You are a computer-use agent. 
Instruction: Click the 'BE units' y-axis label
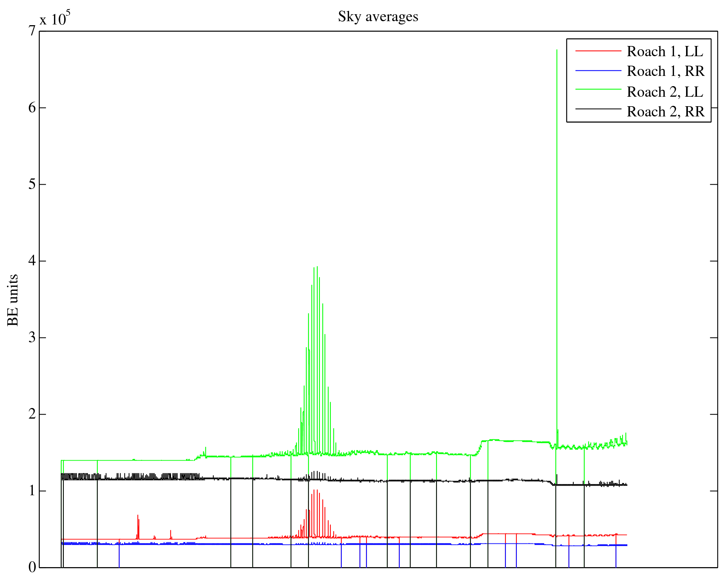pos(13,300)
